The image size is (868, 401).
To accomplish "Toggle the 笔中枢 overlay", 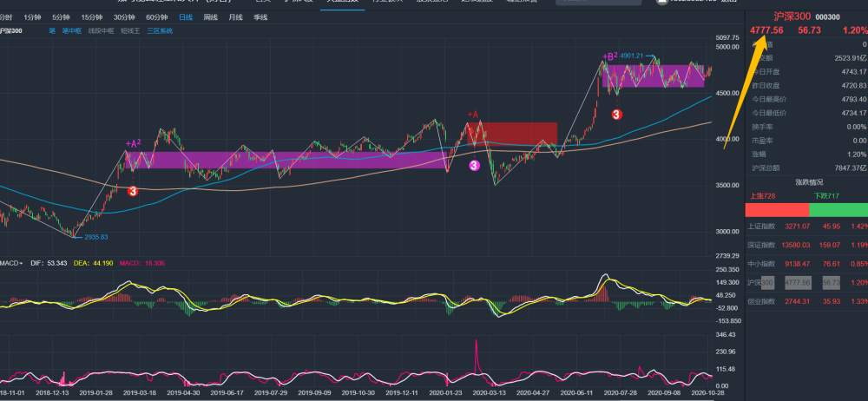I will point(71,31).
